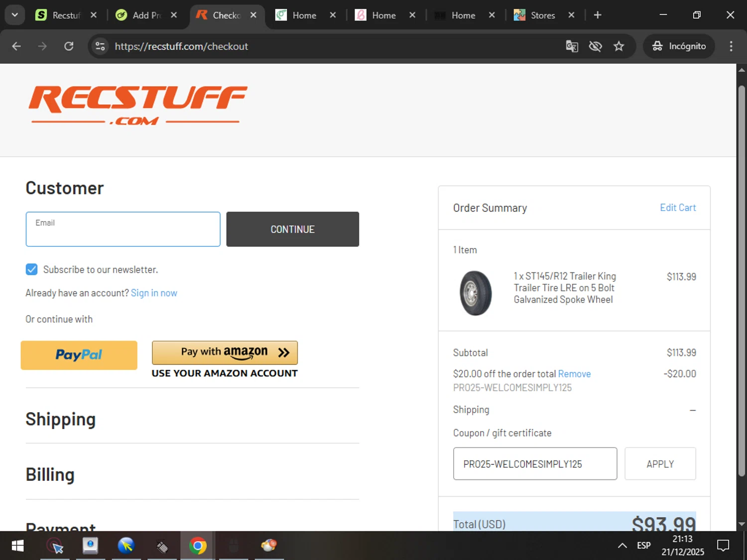Close the Checkout tab
The width and height of the screenshot is (747, 560).
point(253,15)
